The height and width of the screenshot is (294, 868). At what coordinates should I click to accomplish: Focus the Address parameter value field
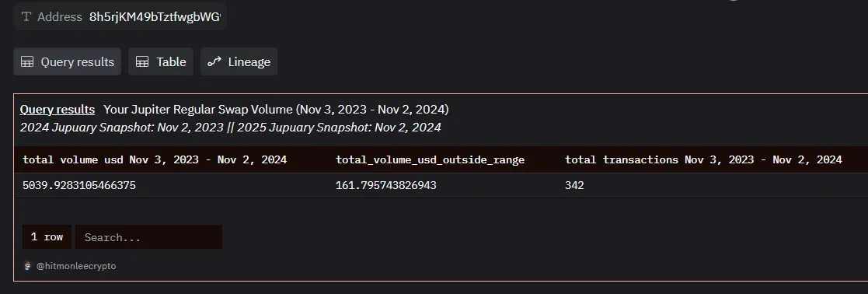click(x=155, y=16)
